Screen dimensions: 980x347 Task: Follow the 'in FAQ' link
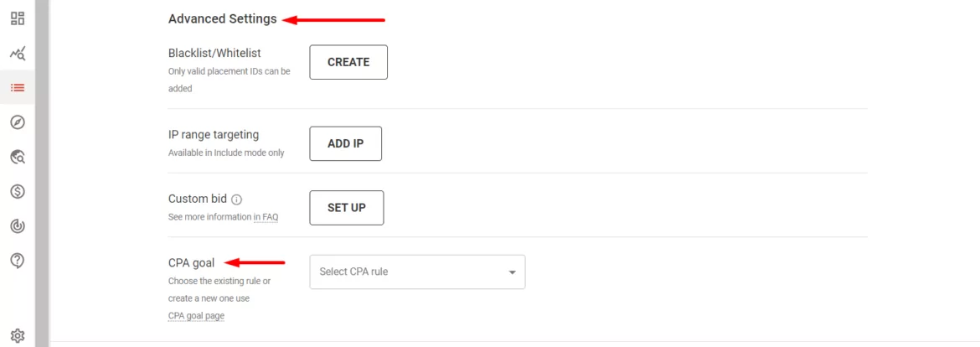point(266,217)
